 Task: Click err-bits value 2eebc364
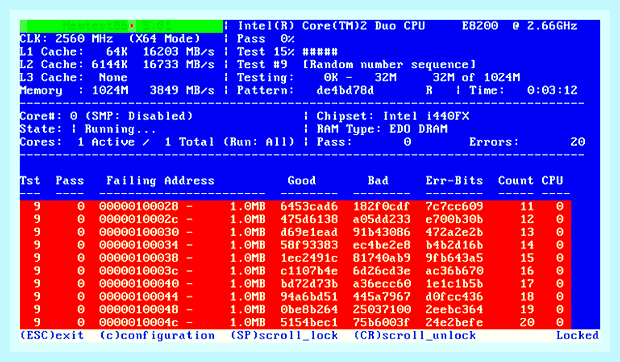pos(454,309)
